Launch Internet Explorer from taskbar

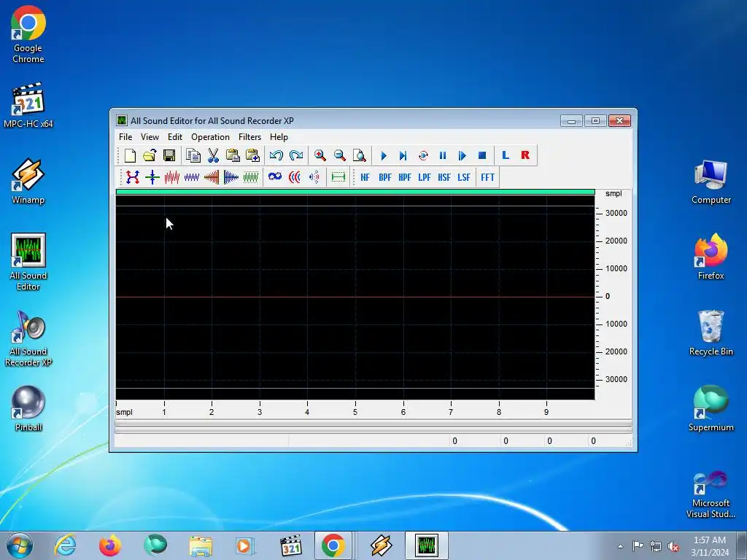[65, 545]
